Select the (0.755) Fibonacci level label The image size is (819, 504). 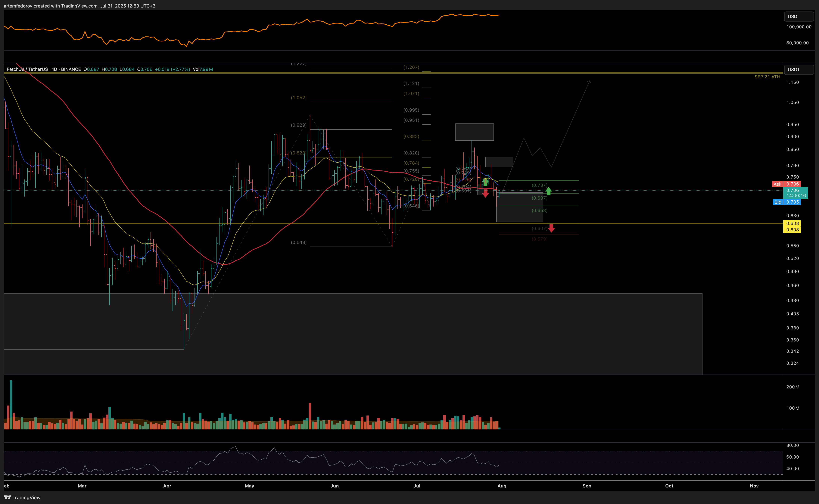(411, 171)
